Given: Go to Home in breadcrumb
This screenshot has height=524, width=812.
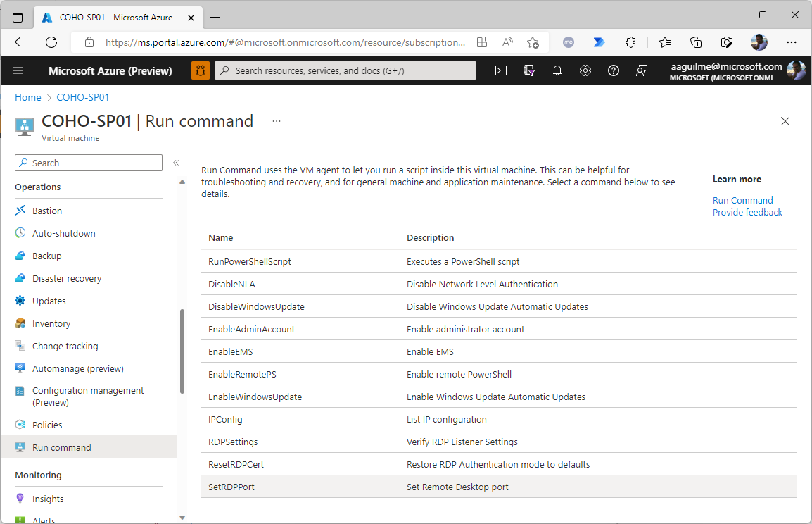Looking at the screenshot, I should [28, 97].
